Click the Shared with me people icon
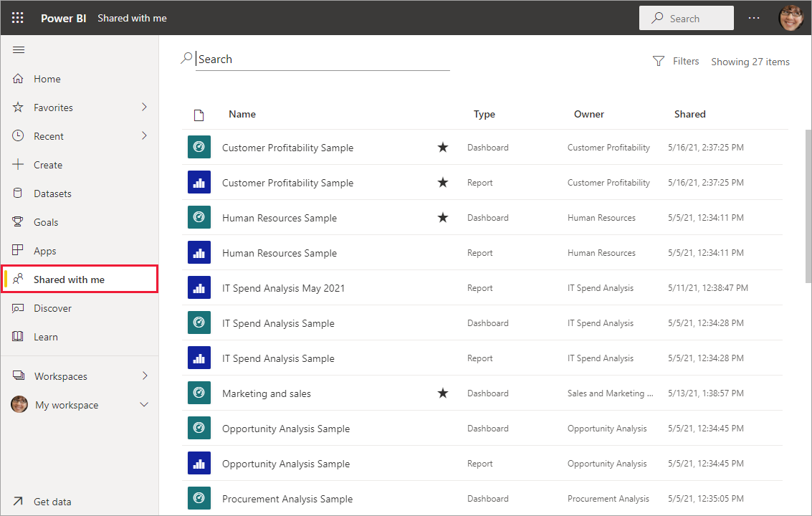This screenshot has width=812, height=516. pyautogui.click(x=18, y=279)
